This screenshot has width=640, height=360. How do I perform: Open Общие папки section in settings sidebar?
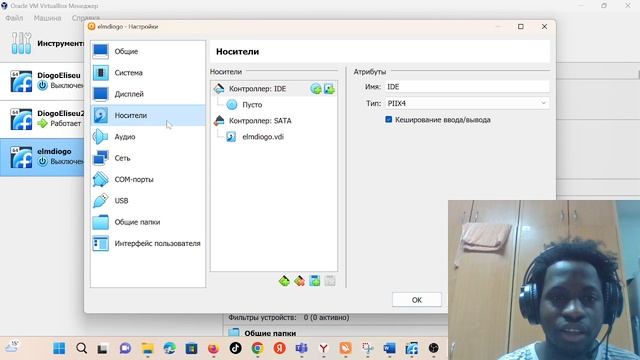(x=148, y=222)
